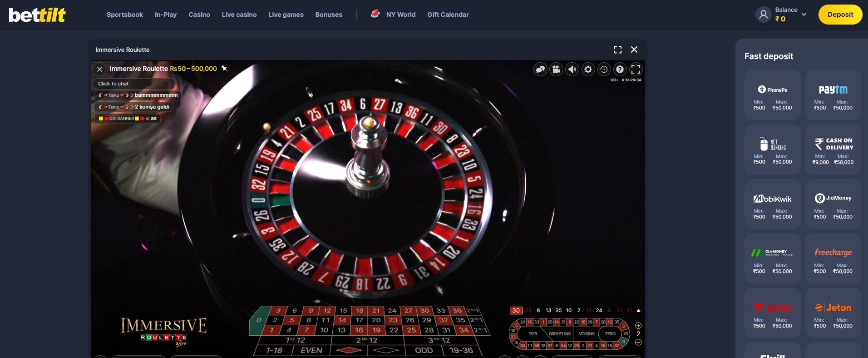868x358 pixels.
Task: Expand the Balance dropdown arrow
Action: coord(804,15)
